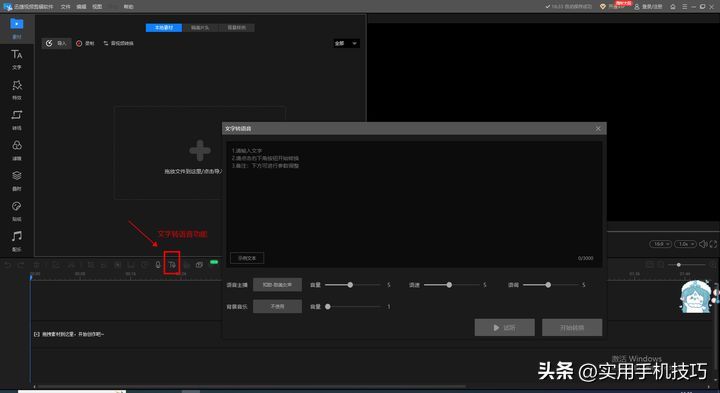Click the 试听 preview listen button

(x=504, y=327)
